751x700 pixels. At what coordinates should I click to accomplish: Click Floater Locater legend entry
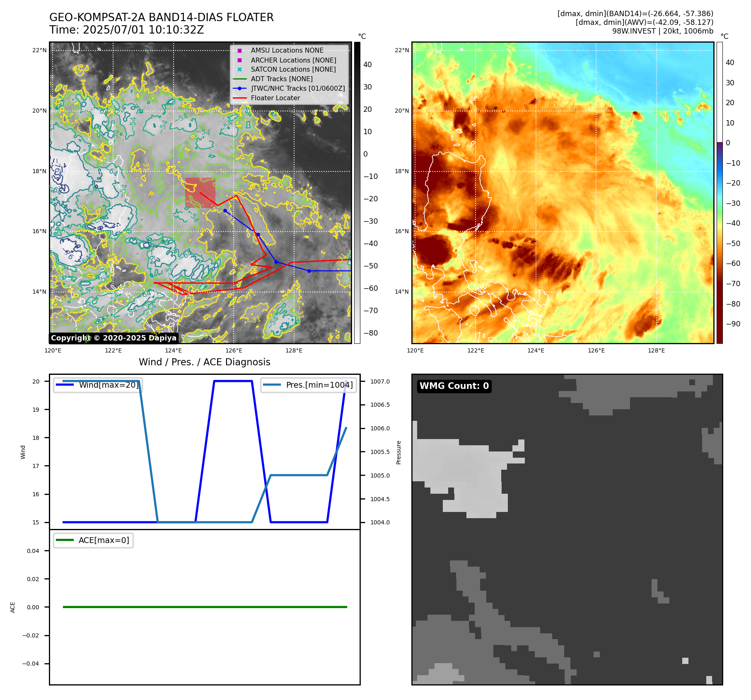275,98
